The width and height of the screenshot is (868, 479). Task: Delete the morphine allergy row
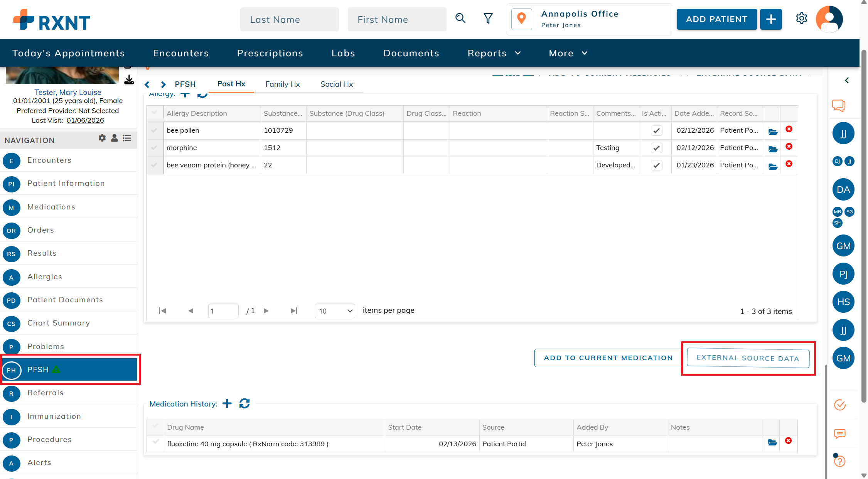pyautogui.click(x=789, y=147)
